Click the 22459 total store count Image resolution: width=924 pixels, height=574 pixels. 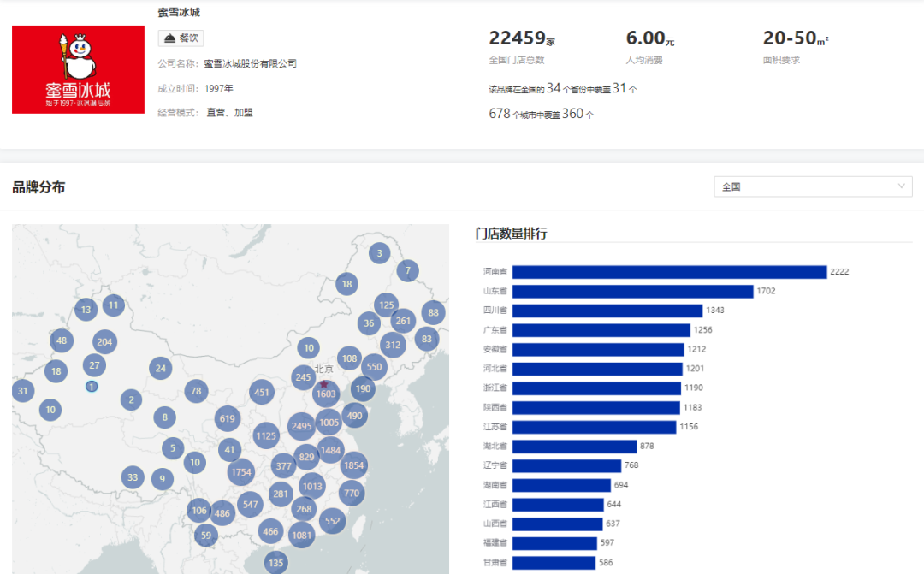pos(522,38)
